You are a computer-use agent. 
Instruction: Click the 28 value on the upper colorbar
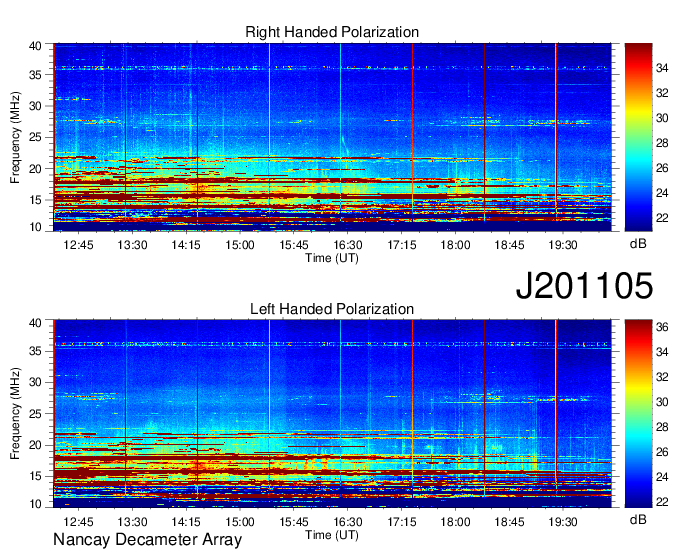click(x=662, y=143)
